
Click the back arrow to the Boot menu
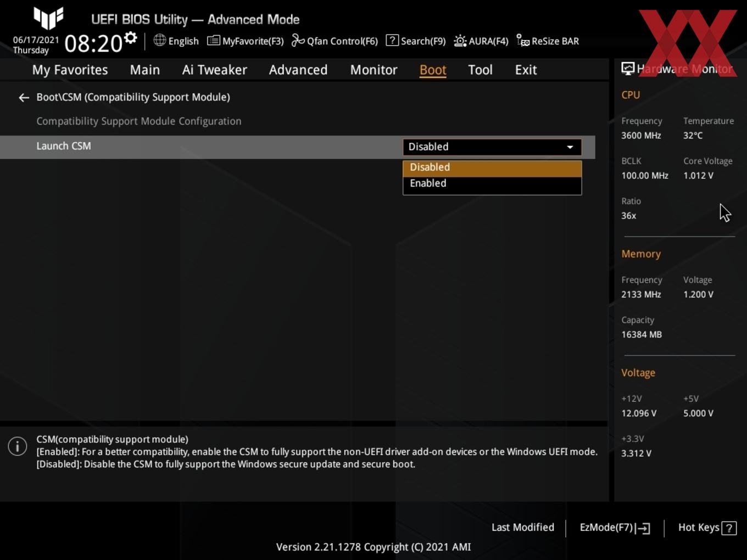tap(24, 98)
